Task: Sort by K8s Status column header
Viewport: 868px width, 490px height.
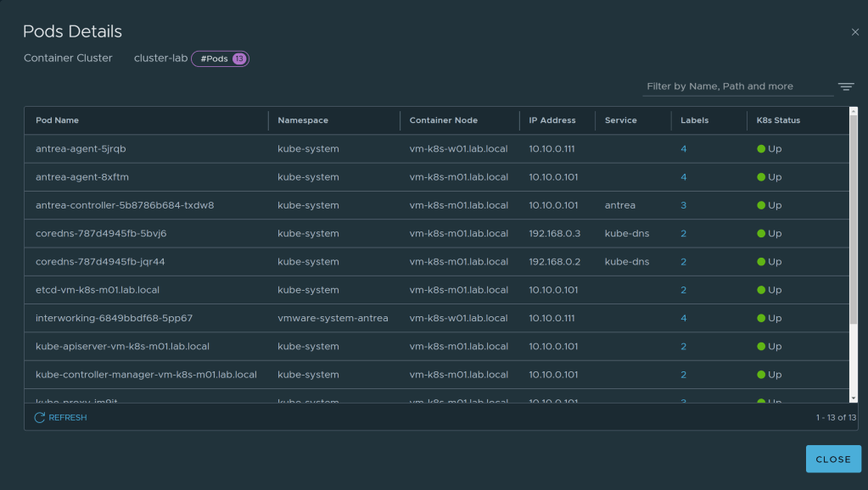Action: [x=778, y=120]
